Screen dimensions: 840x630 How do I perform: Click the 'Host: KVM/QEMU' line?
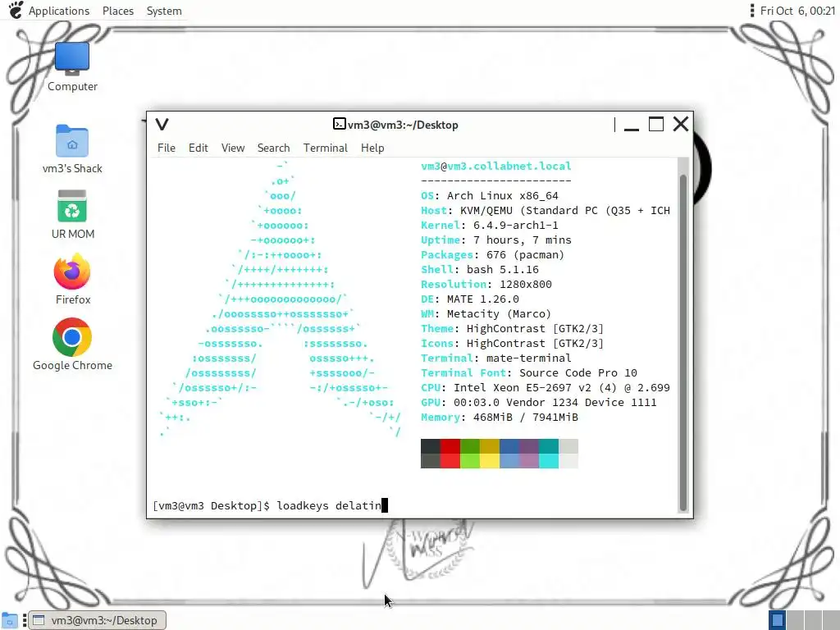coord(546,211)
